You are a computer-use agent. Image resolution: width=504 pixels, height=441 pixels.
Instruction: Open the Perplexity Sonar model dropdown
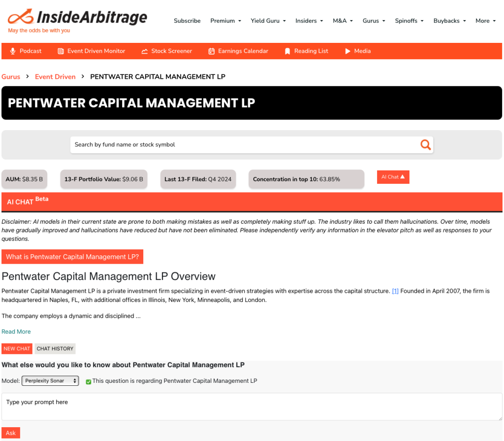click(50, 381)
